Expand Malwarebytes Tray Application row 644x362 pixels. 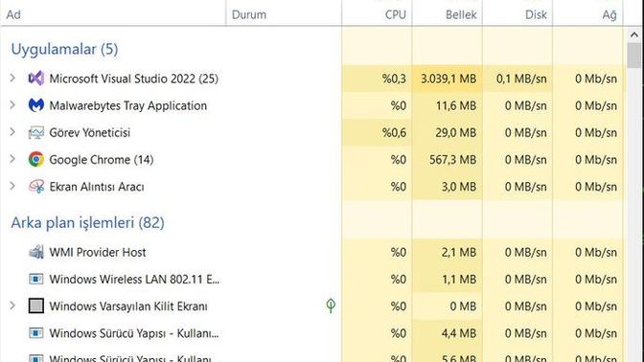click(x=12, y=105)
